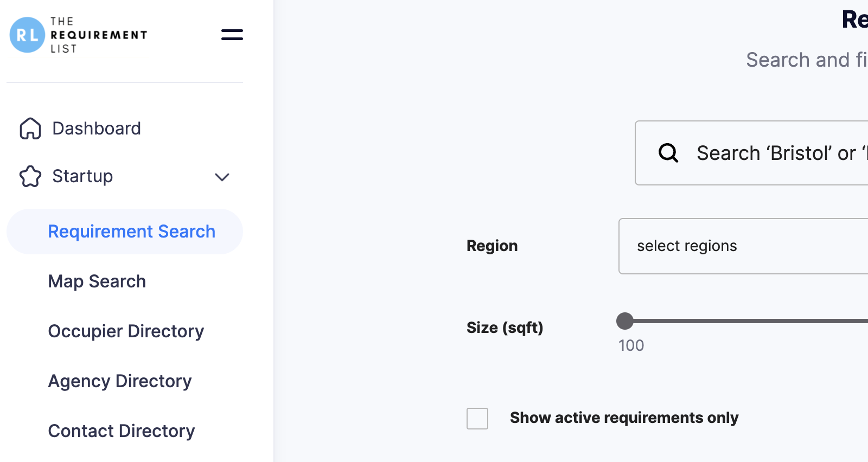Click the Startup badge icon
The width and height of the screenshot is (868, 462).
pyautogui.click(x=30, y=176)
